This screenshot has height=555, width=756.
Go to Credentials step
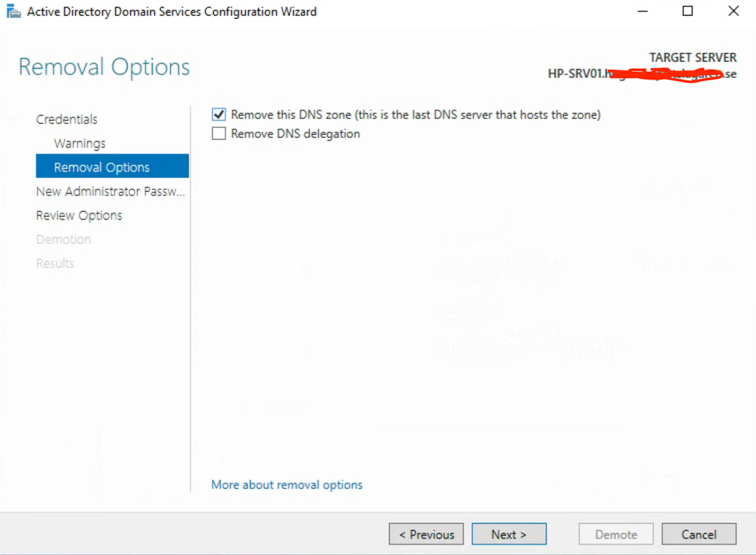[x=67, y=119]
